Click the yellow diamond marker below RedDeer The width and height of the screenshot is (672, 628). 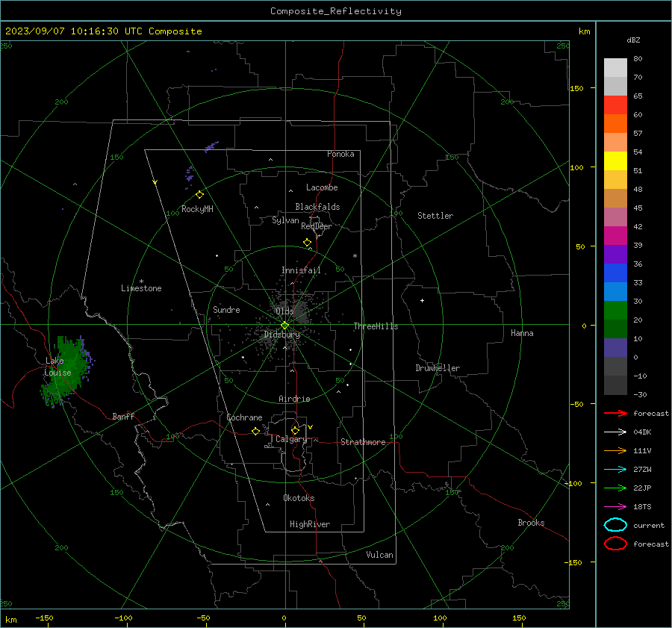[307, 243]
